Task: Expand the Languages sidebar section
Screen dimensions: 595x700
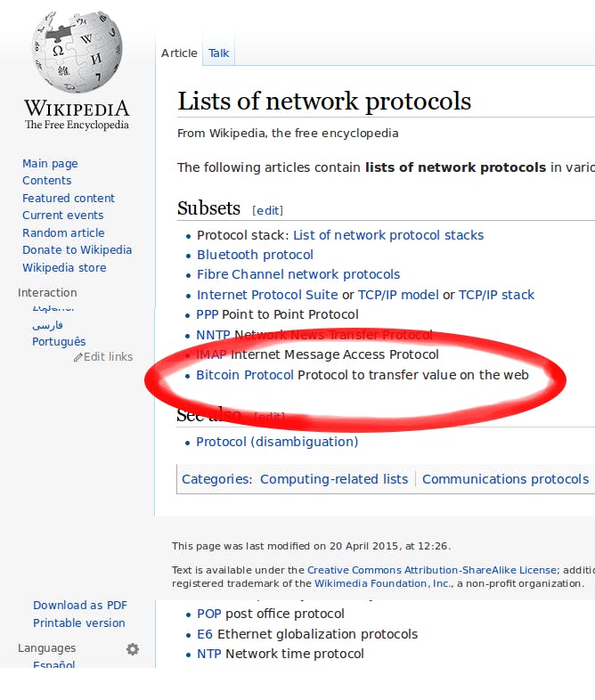Action: [47, 647]
